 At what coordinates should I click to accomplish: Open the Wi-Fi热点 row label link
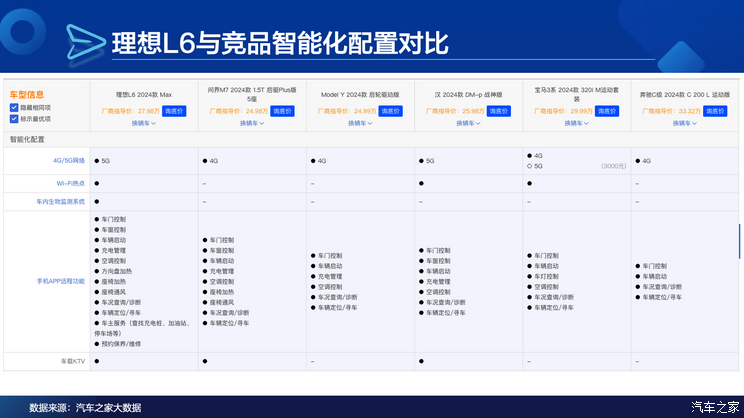[71, 183]
